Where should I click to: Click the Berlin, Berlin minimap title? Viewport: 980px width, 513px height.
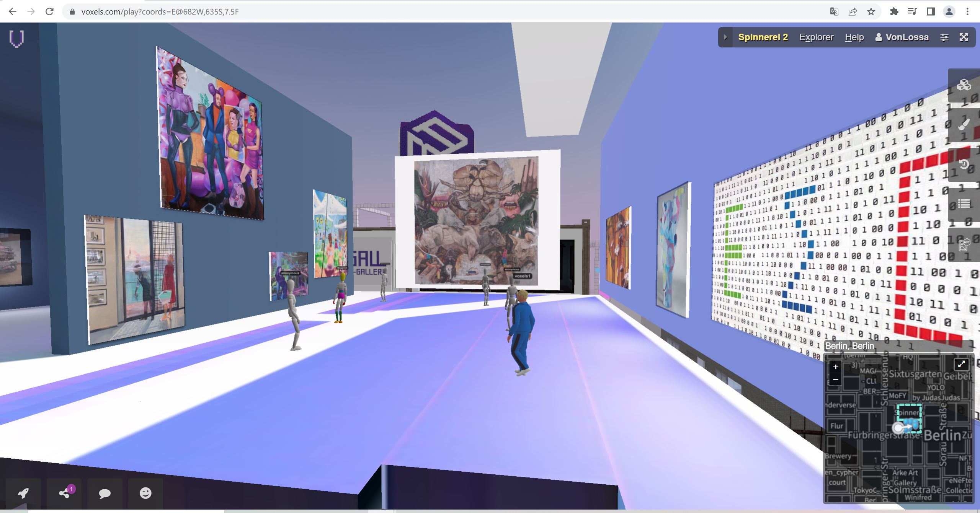pos(849,346)
